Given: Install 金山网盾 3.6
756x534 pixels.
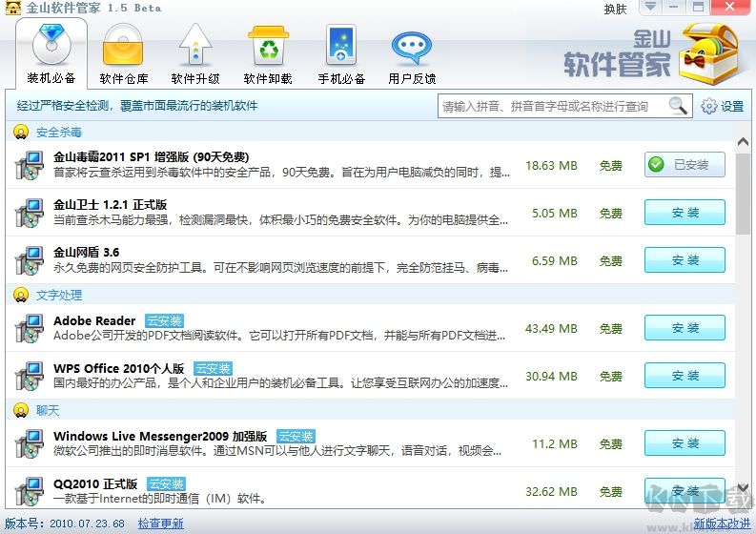Looking at the screenshot, I should 684,260.
